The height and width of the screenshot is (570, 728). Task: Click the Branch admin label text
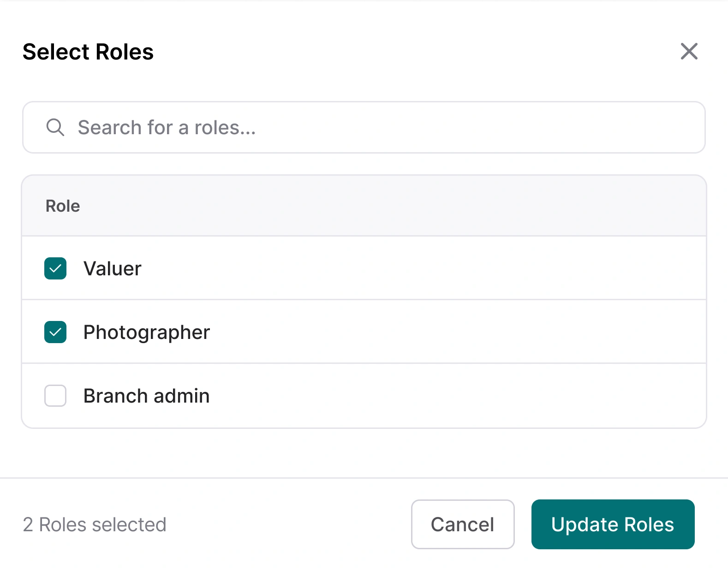(146, 396)
